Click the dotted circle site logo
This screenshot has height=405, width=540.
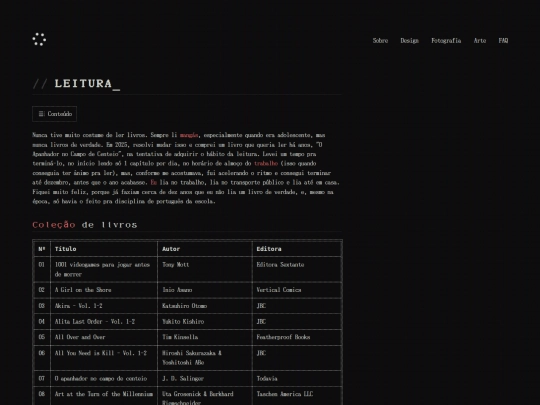click(39, 40)
